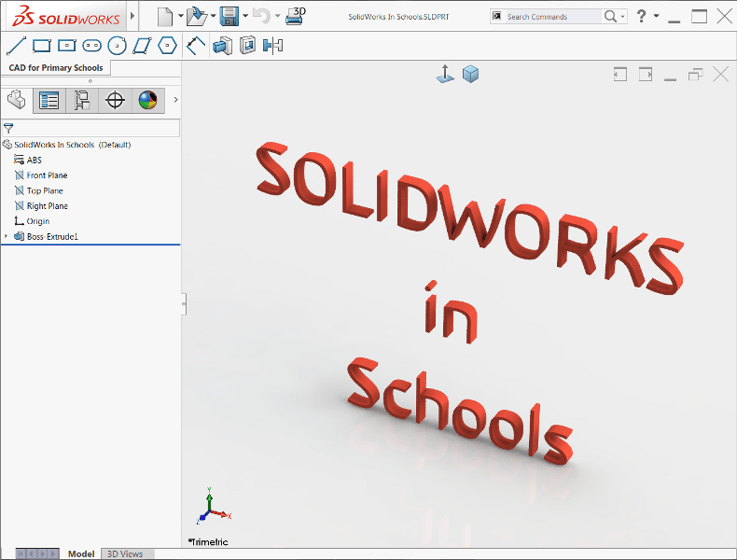Switch to the 3D Views tab
The image size is (737, 560).
(125, 553)
